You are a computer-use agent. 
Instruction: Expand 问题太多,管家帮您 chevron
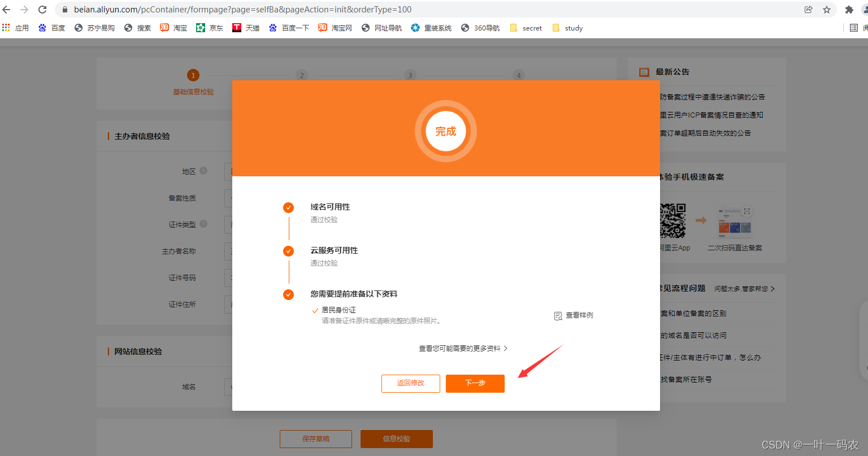pos(772,289)
